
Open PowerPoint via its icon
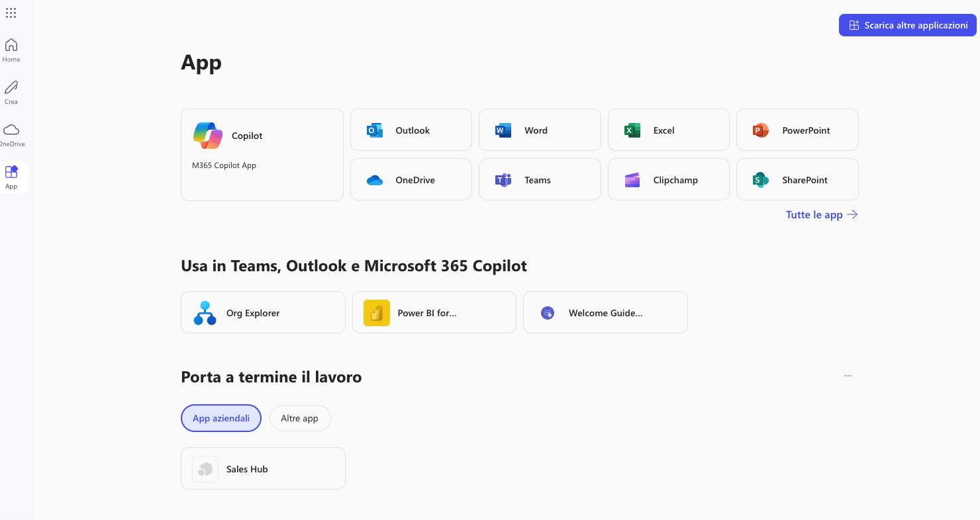point(797,130)
